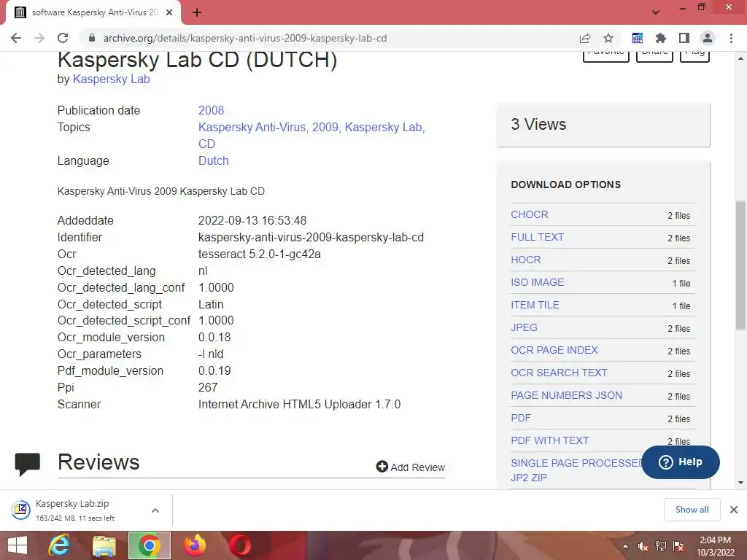The width and height of the screenshot is (747, 560).
Task: Download the ITEM TILE file
Action: click(535, 306)
